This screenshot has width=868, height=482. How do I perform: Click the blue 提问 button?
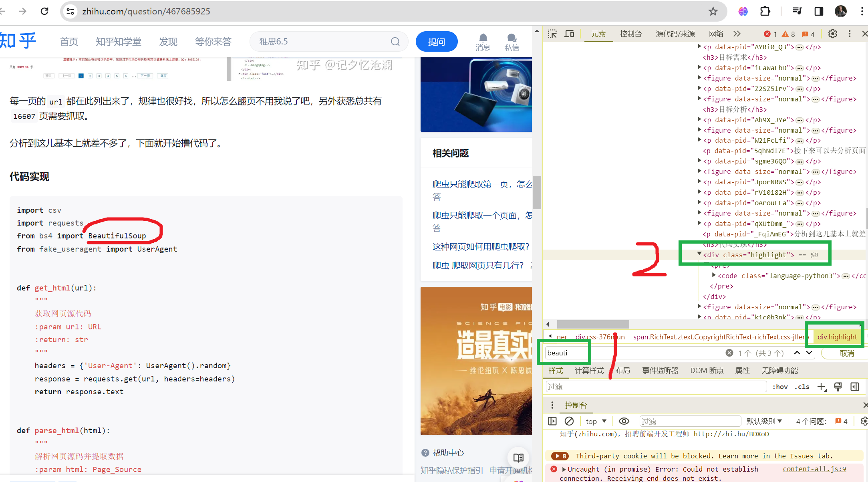(x=436, y=42)
